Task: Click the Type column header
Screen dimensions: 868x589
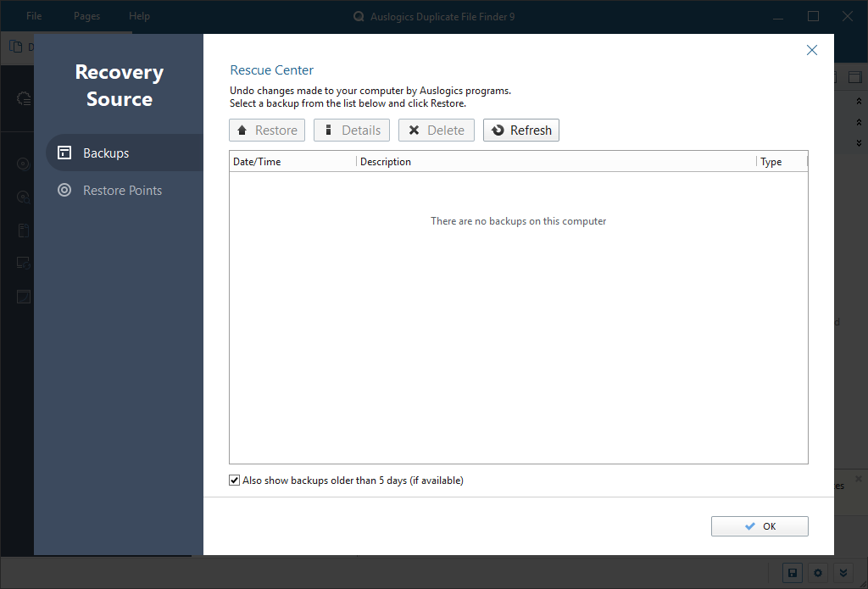Action: pos(782,162)
